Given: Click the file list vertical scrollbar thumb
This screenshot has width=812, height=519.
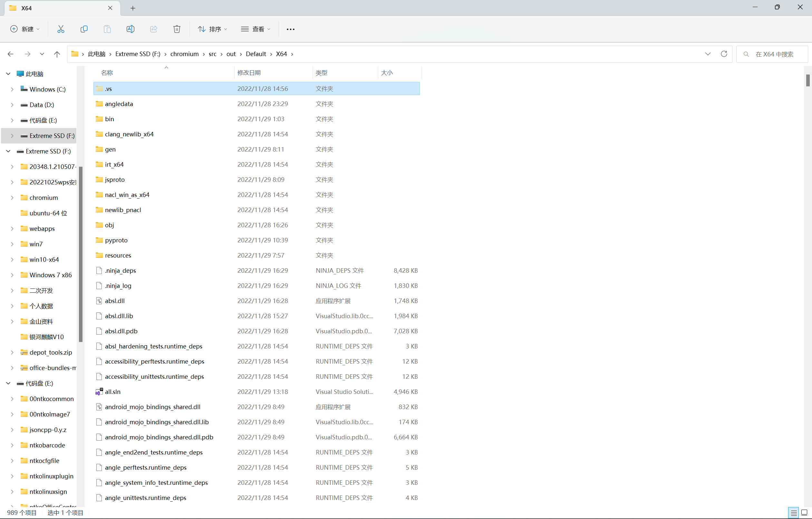Looking at the screenshot, I should [x=808, y=80].
